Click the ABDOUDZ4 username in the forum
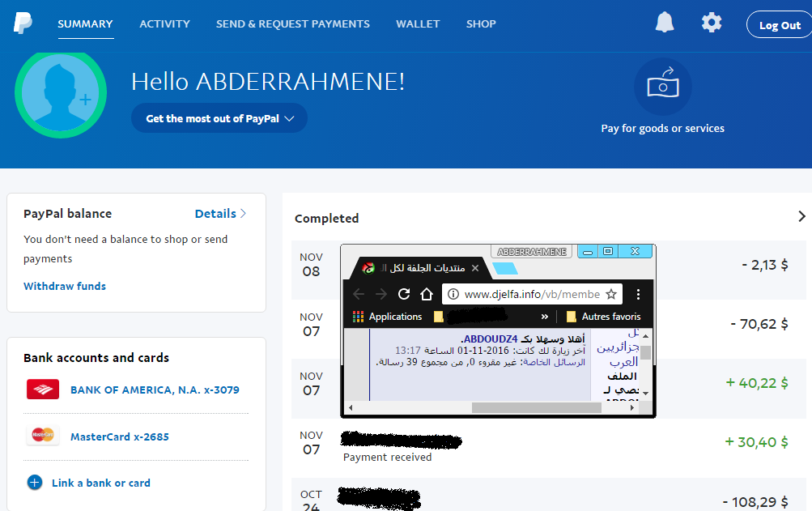Viewport: 812px width, 511px height. (491, 339)
